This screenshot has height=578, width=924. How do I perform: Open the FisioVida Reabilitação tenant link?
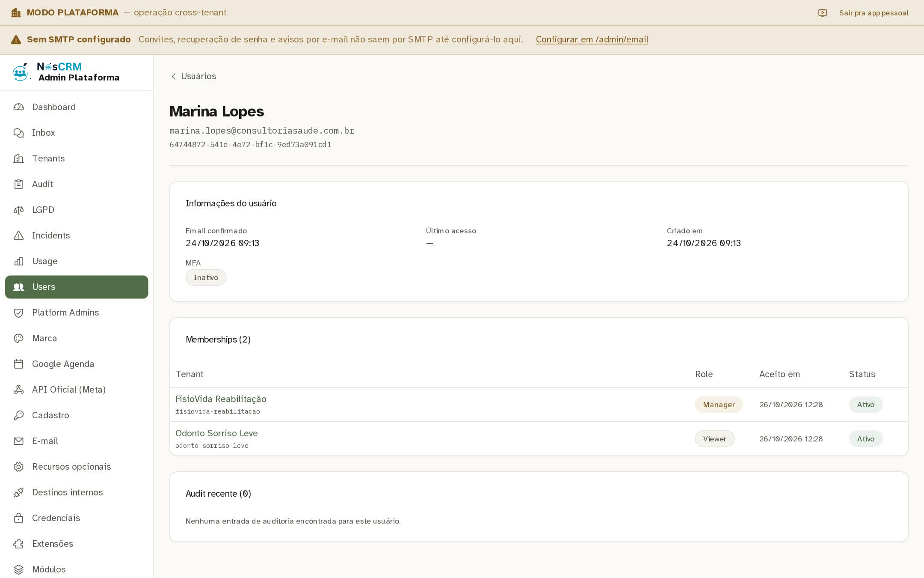click(x=221, y=399)
